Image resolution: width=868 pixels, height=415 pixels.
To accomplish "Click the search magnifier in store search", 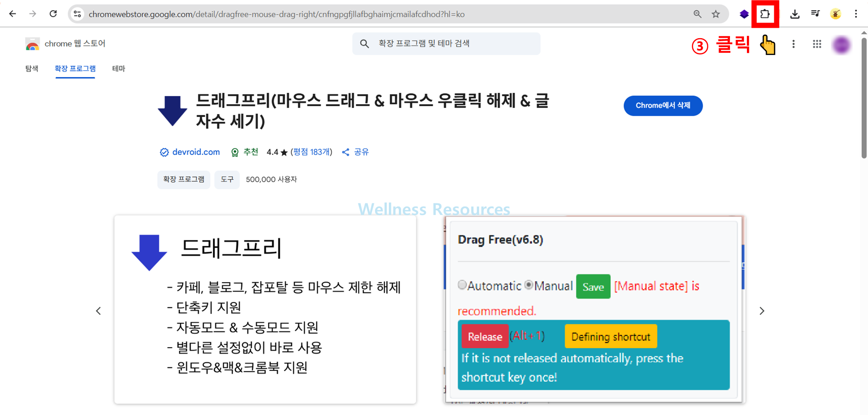I will 365,43.
